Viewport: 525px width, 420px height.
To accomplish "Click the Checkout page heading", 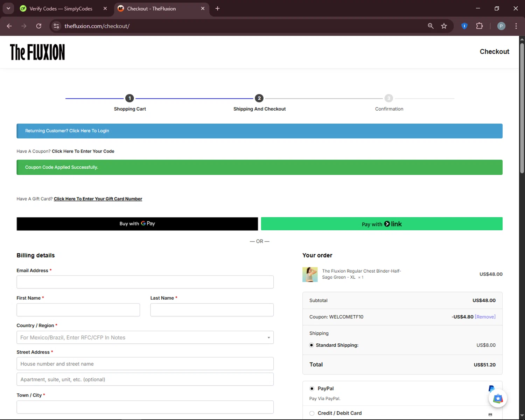I will tap(495, 51).
